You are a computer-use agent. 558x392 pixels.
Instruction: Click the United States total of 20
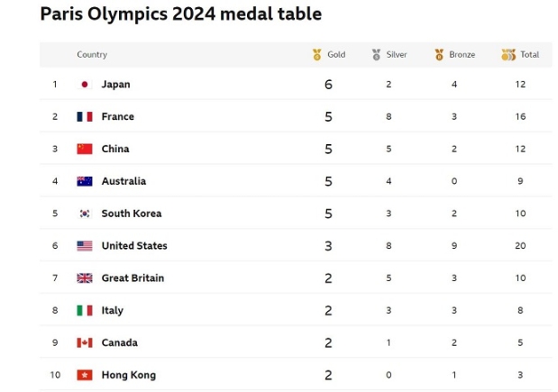click(x=520, y=246)
